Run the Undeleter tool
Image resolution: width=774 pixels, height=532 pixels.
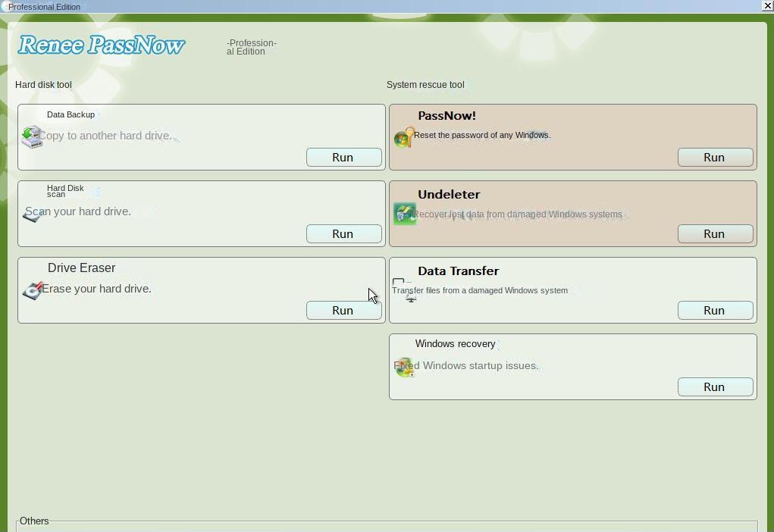(x=716, y=234)
